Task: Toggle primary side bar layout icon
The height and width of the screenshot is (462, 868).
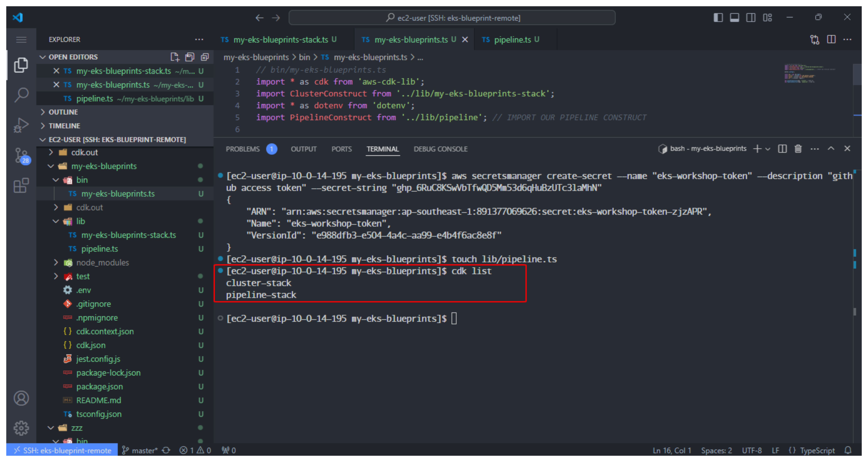Action: (718, 18)
